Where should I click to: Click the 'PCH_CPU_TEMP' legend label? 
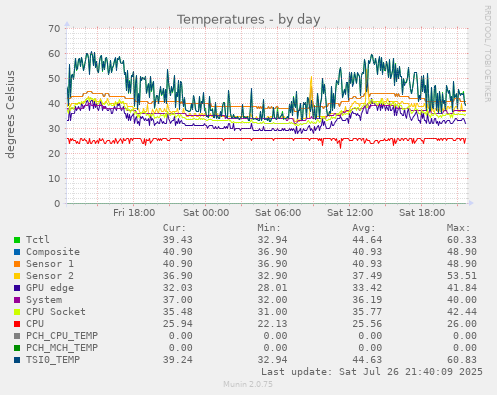tap(62, 336)
